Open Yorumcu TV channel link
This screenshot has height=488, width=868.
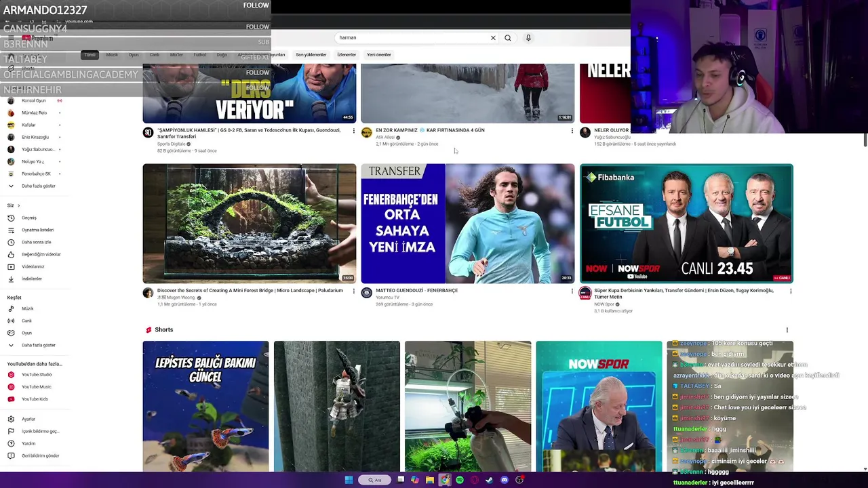(x=387, y=298)
